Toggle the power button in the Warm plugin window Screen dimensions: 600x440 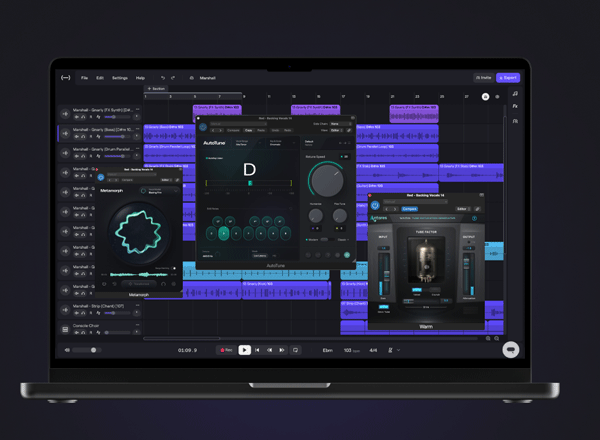375,206
